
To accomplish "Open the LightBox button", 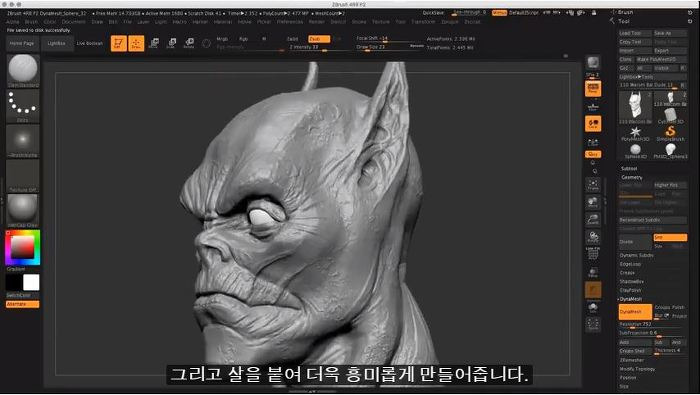I will tap(57, 43).
